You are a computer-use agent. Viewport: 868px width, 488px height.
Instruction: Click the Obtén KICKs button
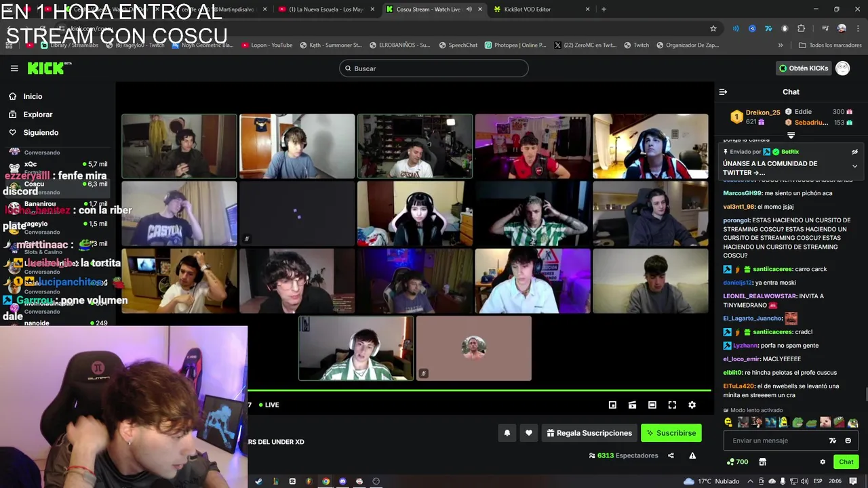click(x=804, y=68)
